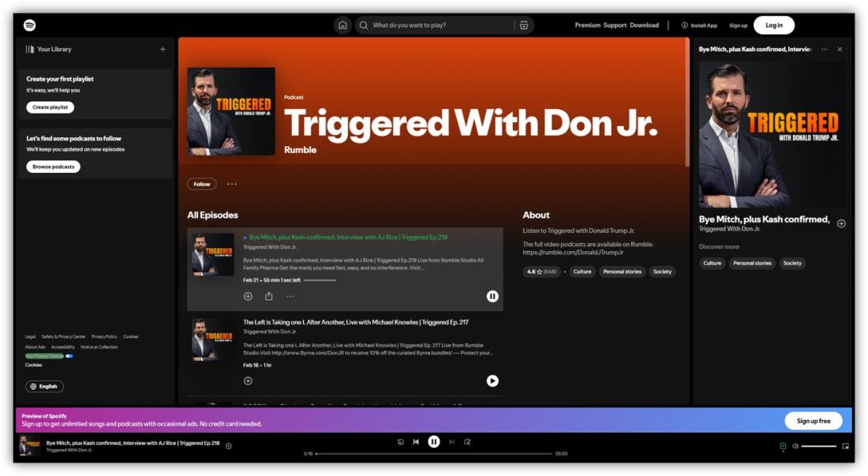Select the Society tag in About section
The height and width of the screenshot is (476, 868).
coord(662,272)
